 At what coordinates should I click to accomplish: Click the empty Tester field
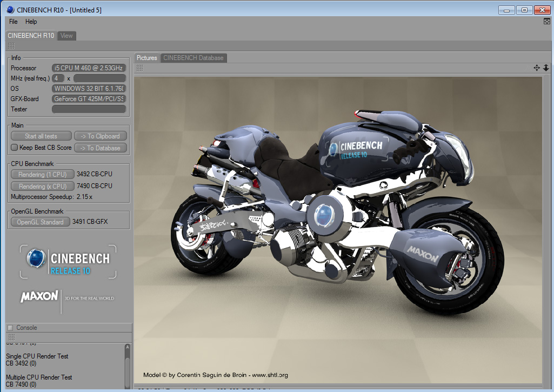(89, 109)
